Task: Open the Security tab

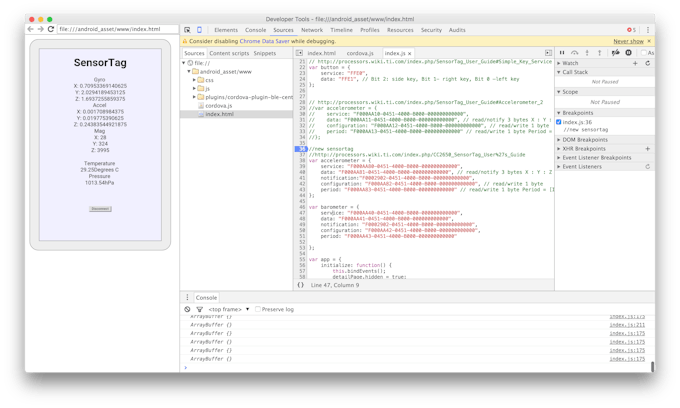Action: (431, 30)
